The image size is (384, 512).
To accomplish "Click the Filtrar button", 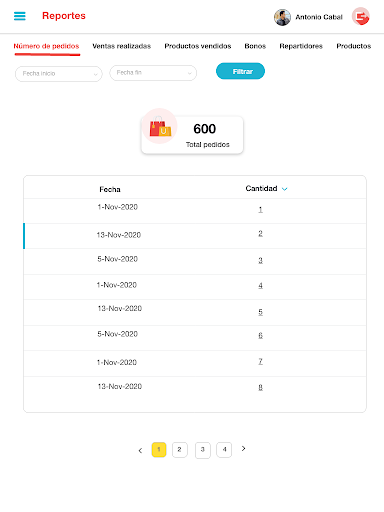I will 240,71.
